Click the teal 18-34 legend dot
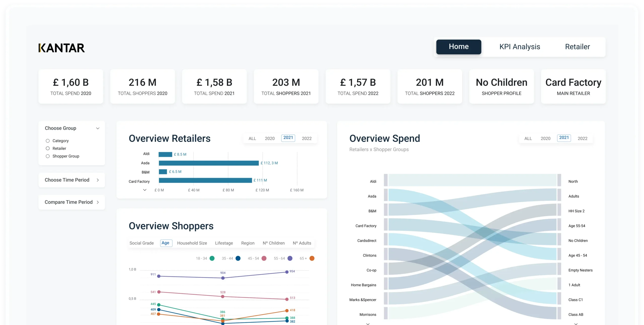Image resolution: width=644 pixels, height=325 pixels. pyautogui.click(x=212, y=258)
